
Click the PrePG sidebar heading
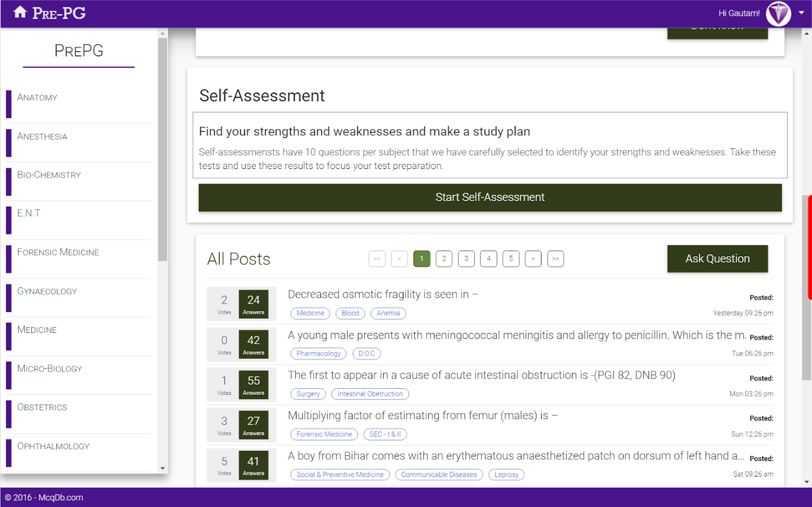(x=79, y=51)
